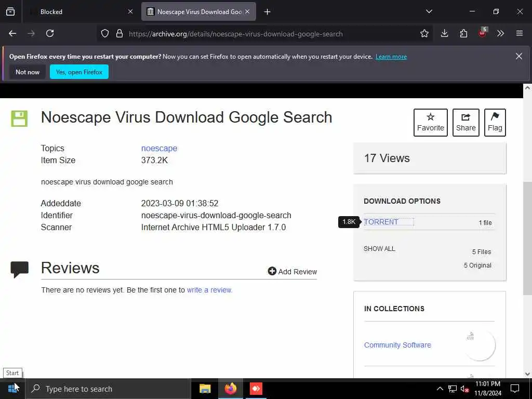This screenshot has width=532, height=399.
Task: Click Community Software collection thumbnail
Action: click(x=480, y=345)
